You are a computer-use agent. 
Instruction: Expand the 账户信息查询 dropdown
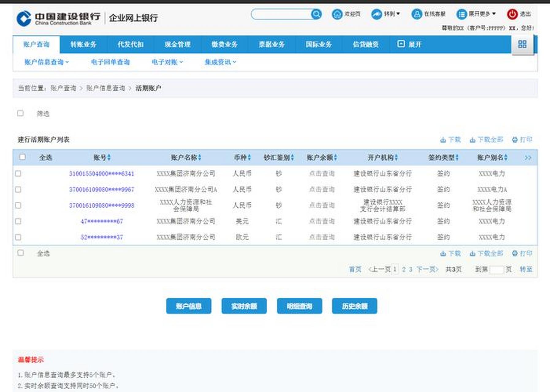(x=45, y=62)
